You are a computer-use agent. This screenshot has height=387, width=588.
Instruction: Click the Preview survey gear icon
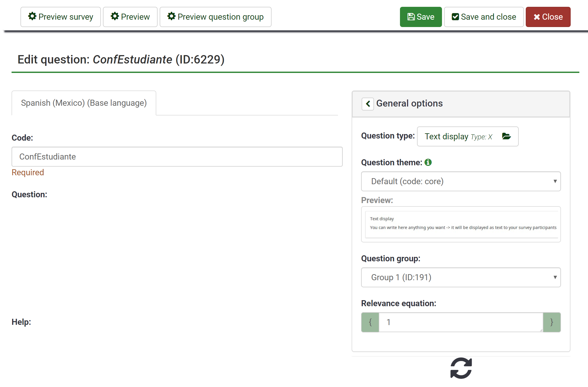(x=32, y=16)
